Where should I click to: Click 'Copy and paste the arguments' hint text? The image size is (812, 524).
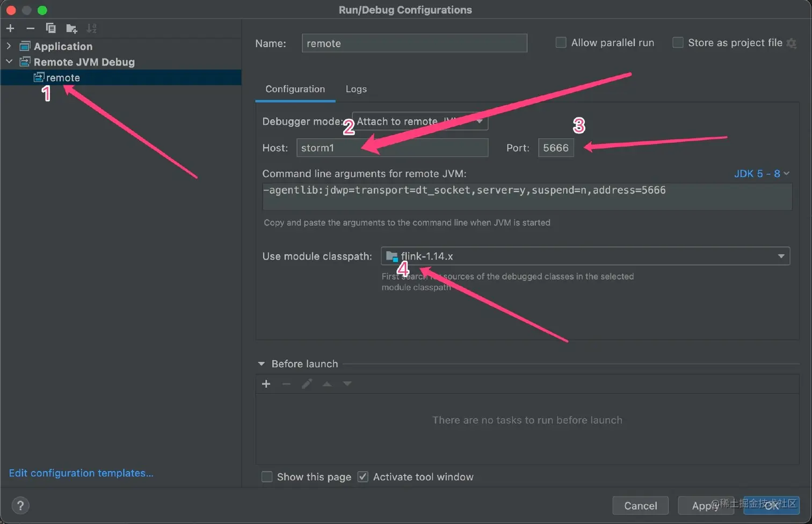(x=407, y=222)
